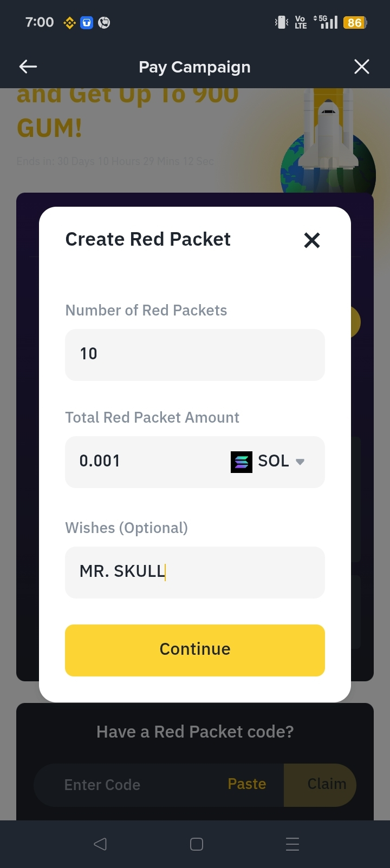Click the Wishes text field containing MR. SKULL
The height and width of the screenshot is (868, 390).
pos(195,572)
